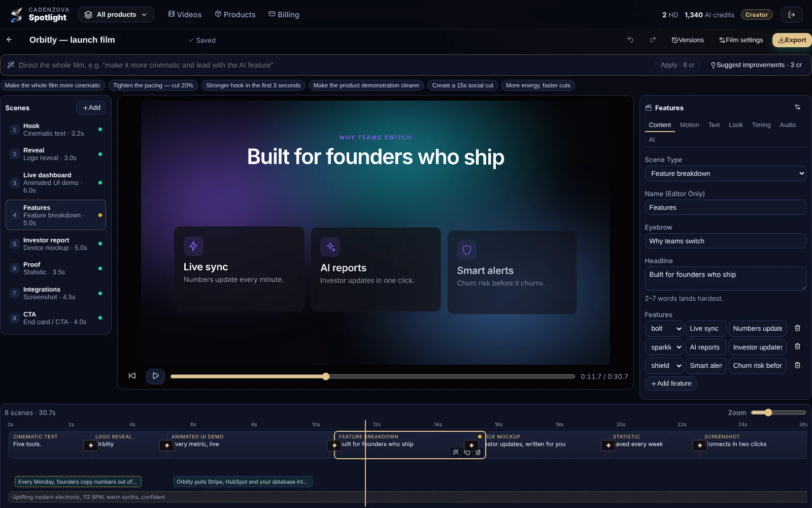Delete the Smart alerts feature row
Screen dimensions: 812x508
[x=797, y=365]
